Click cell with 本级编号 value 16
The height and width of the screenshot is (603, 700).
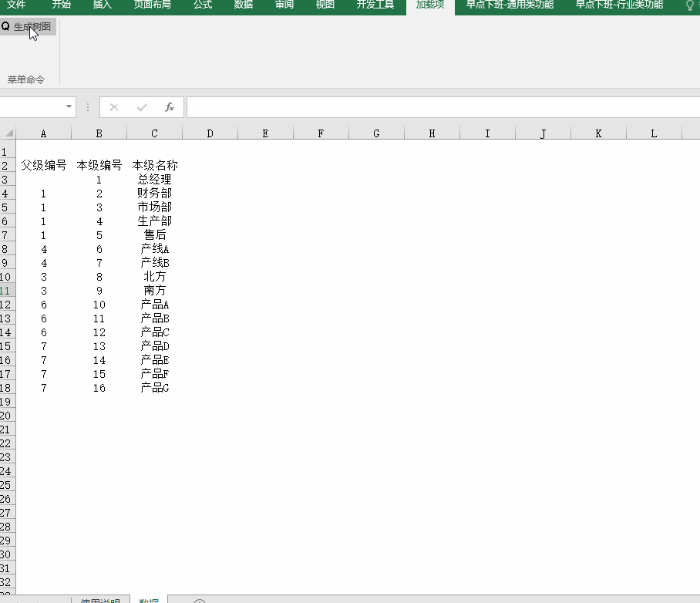pyautogui.click(x=99, y=388)
